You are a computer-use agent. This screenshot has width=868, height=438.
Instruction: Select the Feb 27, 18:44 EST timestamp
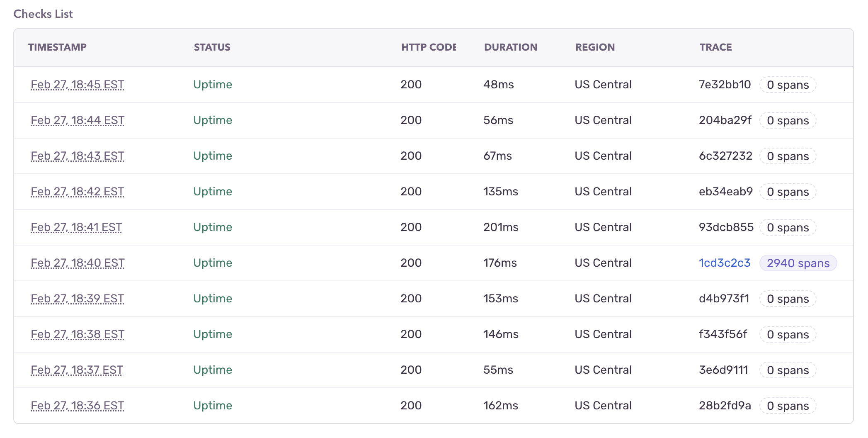78,120
